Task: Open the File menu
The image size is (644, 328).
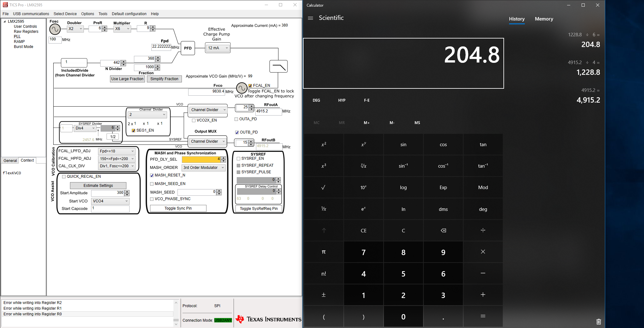Action: (x=6, y=14)
